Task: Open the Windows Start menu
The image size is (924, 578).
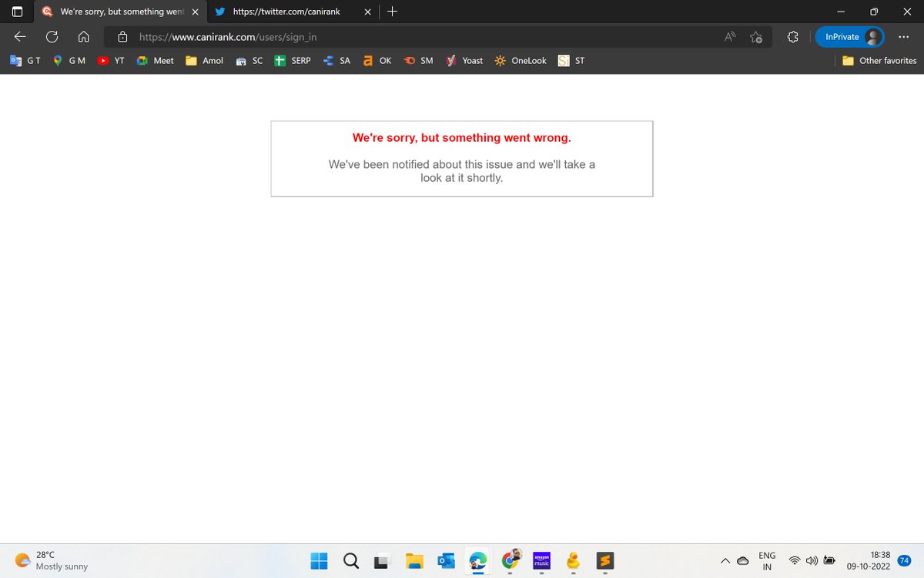Action: pyautogui.click(x=319, y=560)
